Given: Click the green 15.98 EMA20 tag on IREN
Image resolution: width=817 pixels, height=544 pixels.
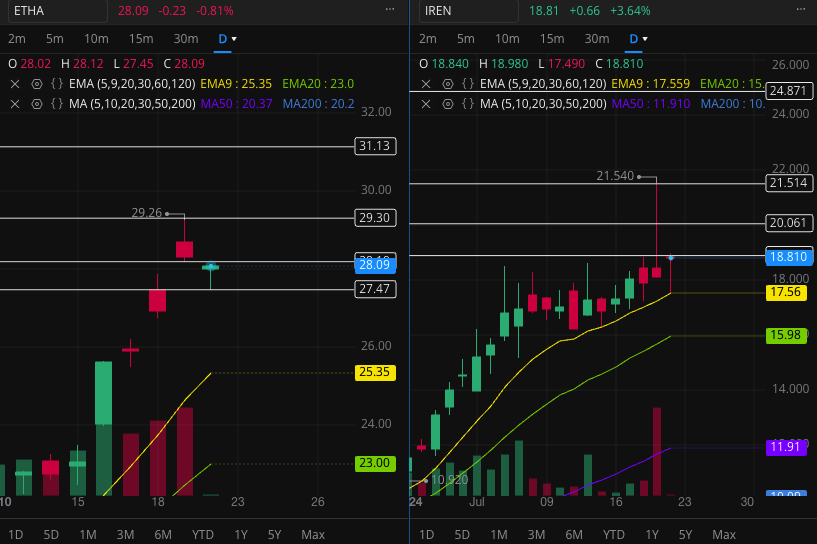Looking at the screenshot, I should [786, 335].
